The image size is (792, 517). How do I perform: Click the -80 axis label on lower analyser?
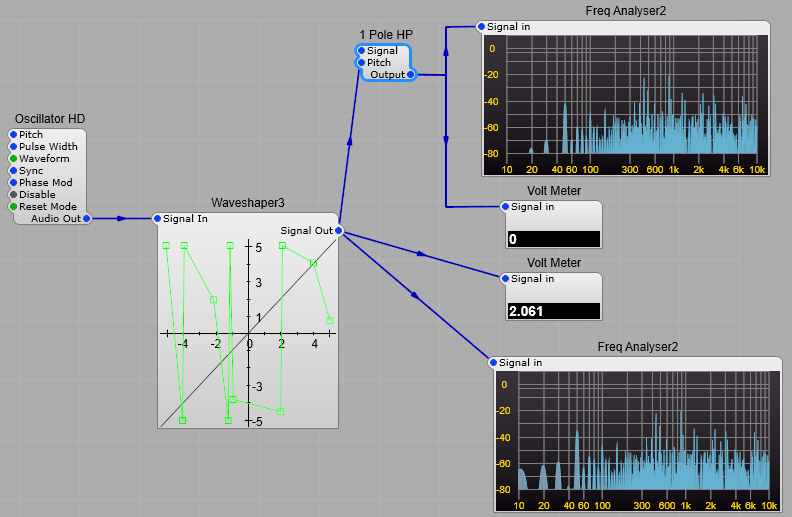pos(504,490)
